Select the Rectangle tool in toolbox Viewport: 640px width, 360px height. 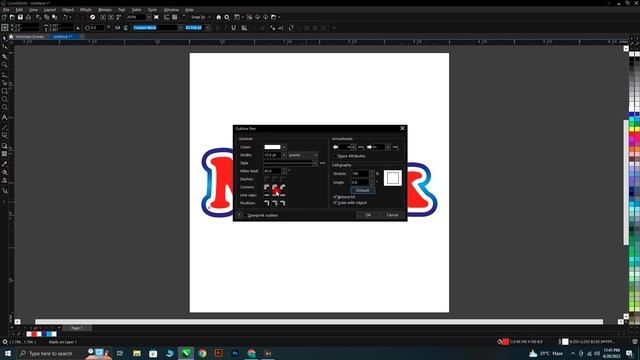pyautogui.click(x=4, y=91)
